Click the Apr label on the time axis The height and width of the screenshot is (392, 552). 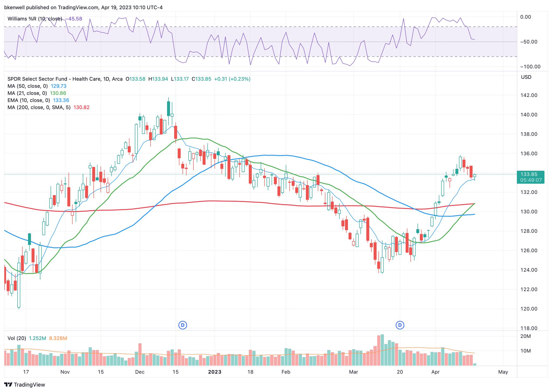coord(436,372)
